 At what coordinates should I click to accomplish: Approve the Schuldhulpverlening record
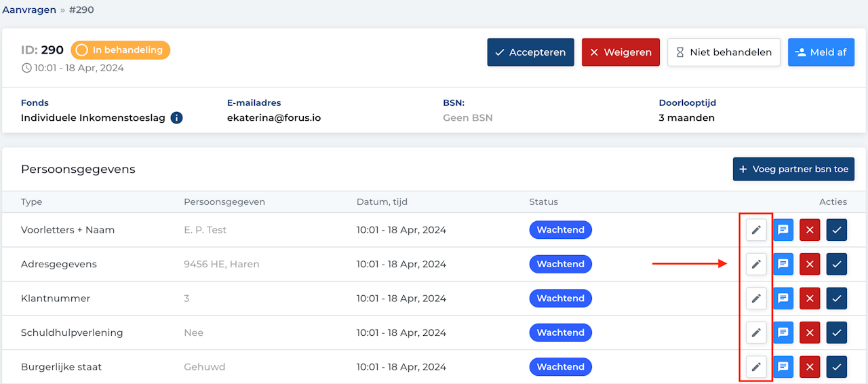837,332
